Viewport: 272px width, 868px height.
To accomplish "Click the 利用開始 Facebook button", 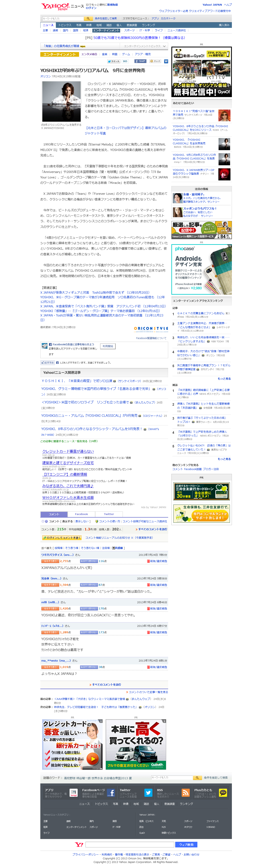I will point(108,346).
